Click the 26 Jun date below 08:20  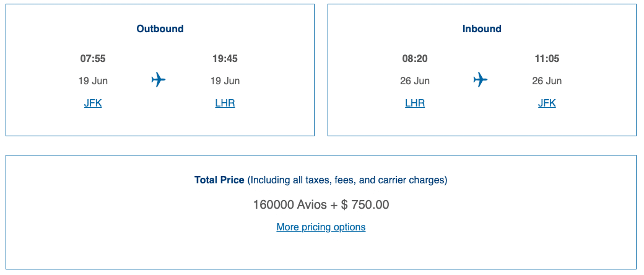point(415,81)
